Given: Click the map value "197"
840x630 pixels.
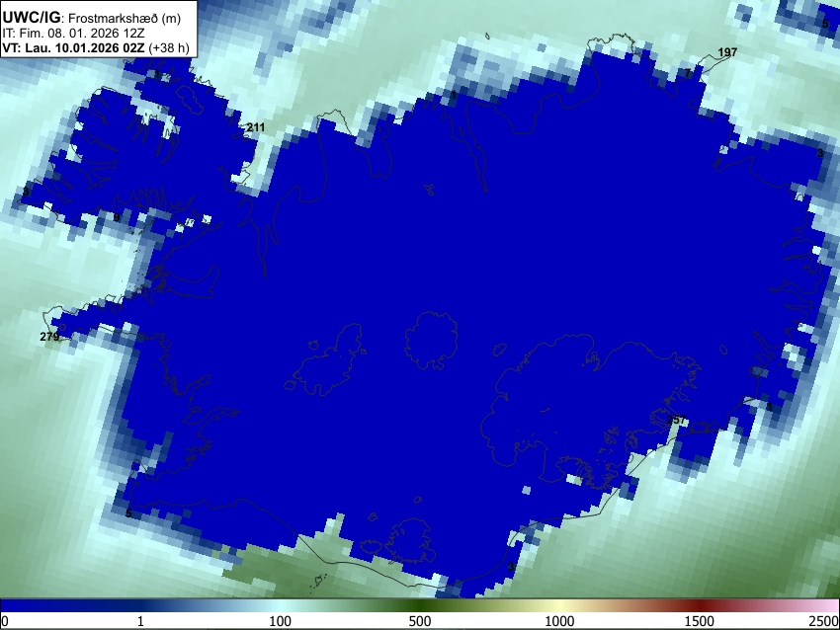Looking at the screenshot, I should [727, 52].
